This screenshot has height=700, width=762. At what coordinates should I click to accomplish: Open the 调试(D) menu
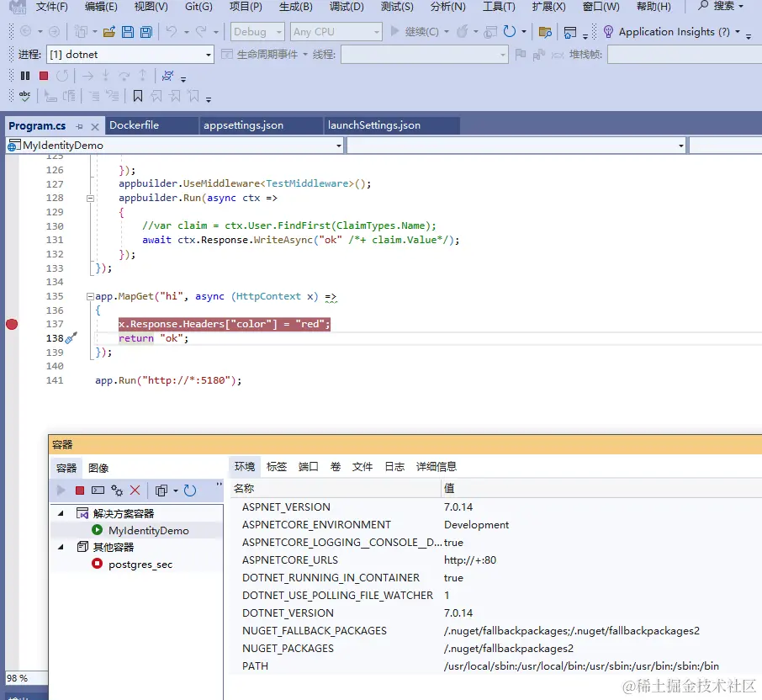(x=346, y=7)
